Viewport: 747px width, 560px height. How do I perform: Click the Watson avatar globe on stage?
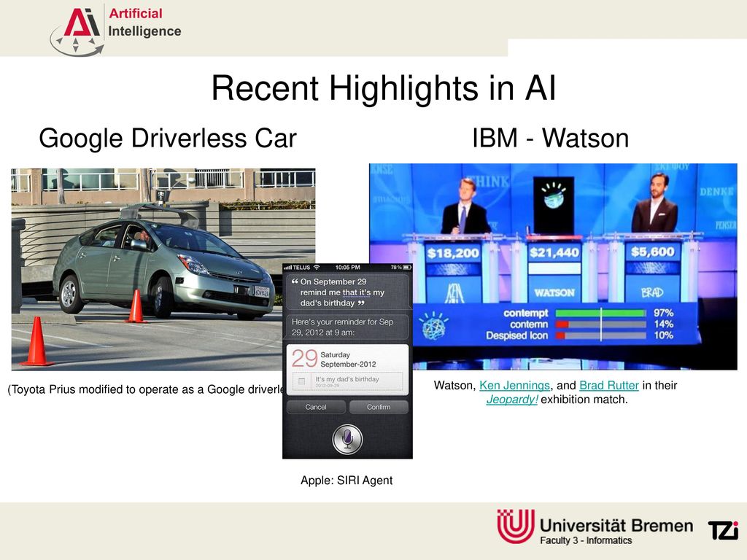point(553,196)
